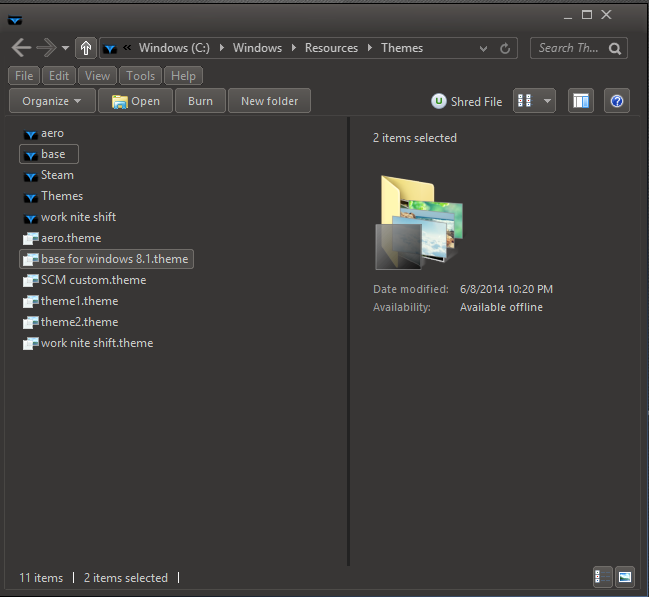The width and height of the screenshot is (649, 597).
Task: Select aero.theme file
Action: pyautogui.click(x=62, y=238)
